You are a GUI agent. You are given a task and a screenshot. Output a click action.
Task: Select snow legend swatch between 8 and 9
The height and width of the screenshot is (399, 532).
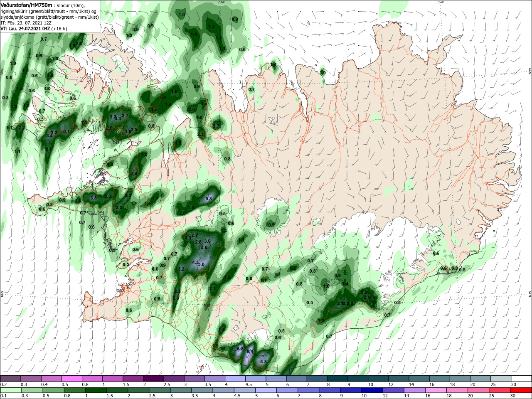pyautogui.click(x=337, y=378)
